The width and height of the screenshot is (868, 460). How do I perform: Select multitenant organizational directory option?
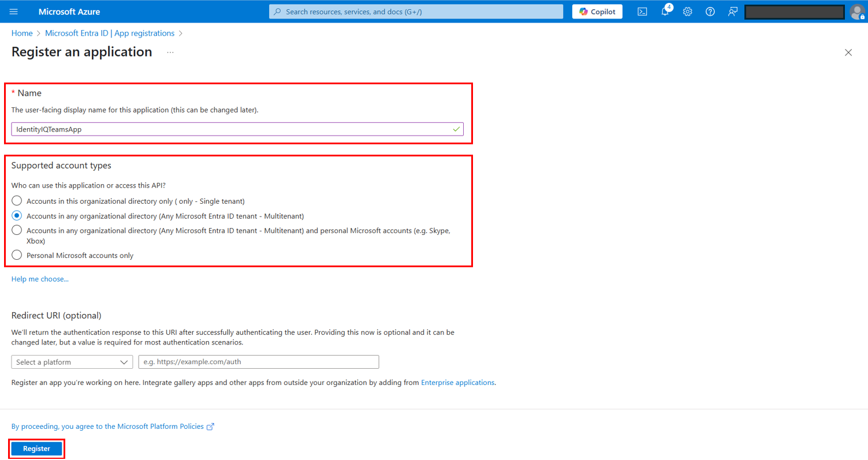coord(17,216)
